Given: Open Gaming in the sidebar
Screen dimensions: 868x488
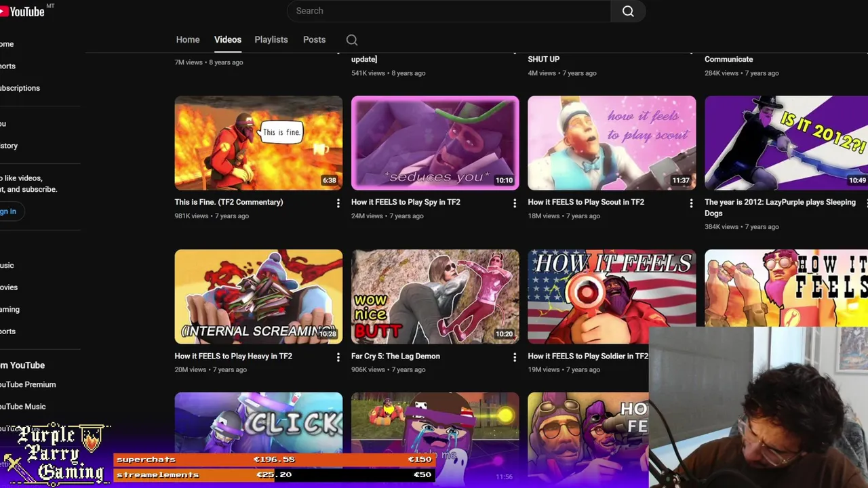Looking at the screenshot, I should click(x=9, y=310).
